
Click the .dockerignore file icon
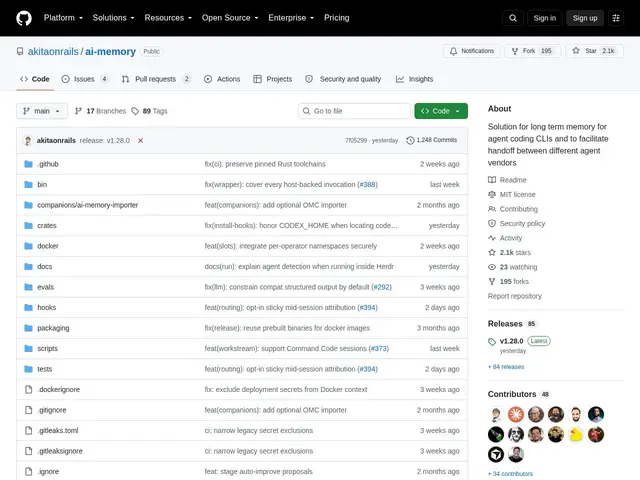(x=28, y=389)
